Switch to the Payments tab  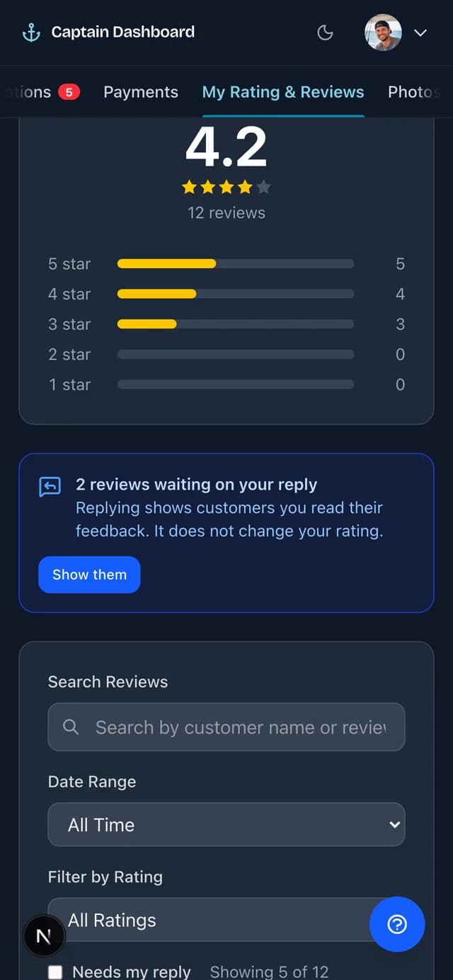141,92
